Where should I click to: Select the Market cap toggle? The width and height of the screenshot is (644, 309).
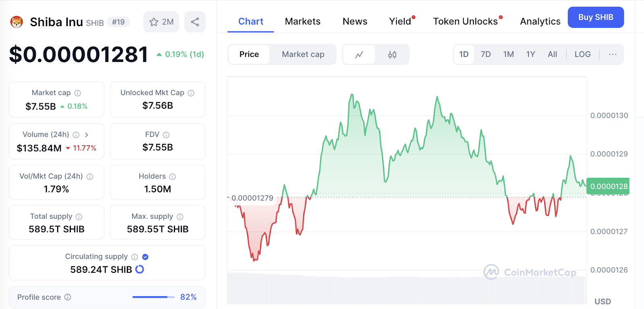[303, 54]
